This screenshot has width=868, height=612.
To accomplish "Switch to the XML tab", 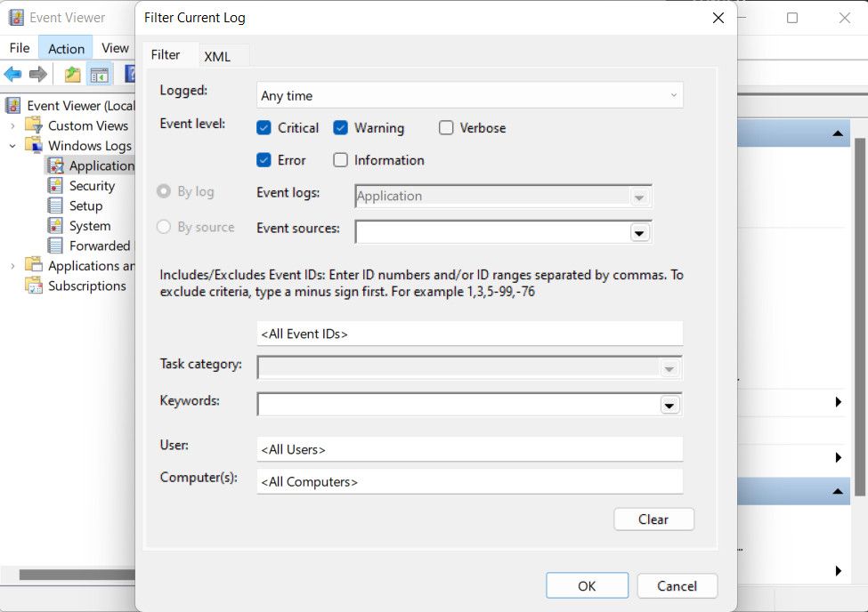I will click(217, 56).
